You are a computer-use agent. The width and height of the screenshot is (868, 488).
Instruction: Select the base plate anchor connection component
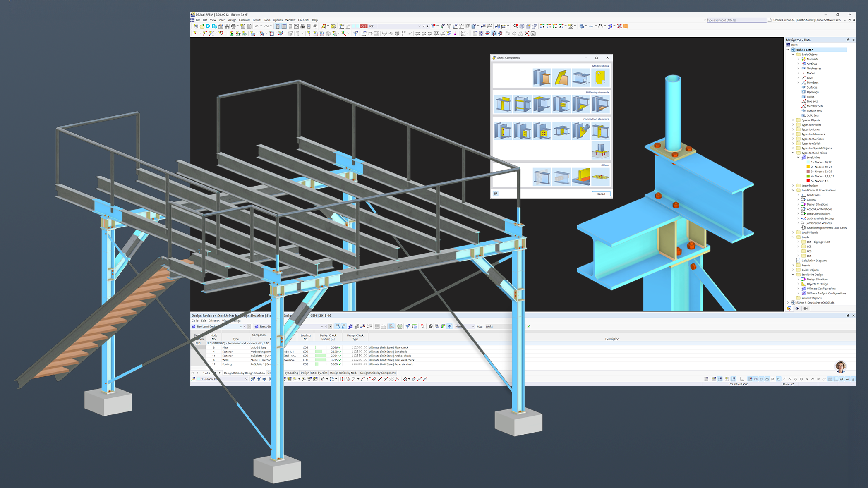click(x=600, y=150)
